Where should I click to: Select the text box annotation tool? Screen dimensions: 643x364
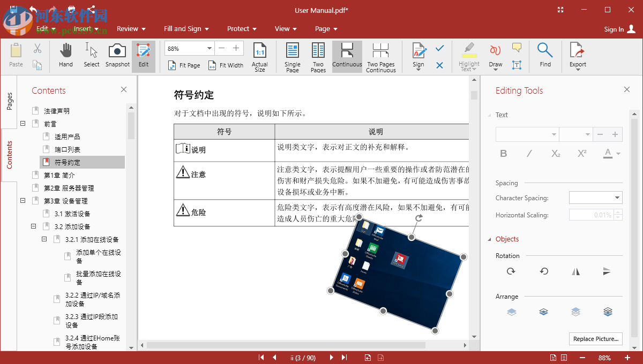[516, 65]
